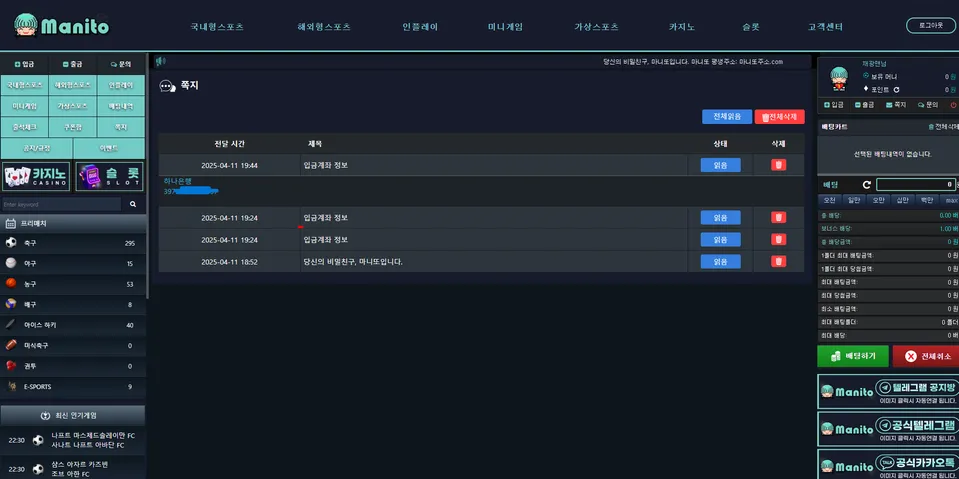Click the 전체읽음 button
Image resolution: width=959 pixels, height=479 pixels.
click(x=727, y=116)
